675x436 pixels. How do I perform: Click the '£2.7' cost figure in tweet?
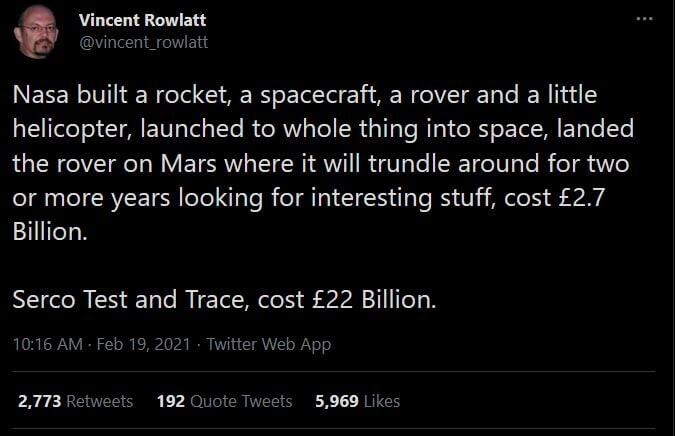582,197
